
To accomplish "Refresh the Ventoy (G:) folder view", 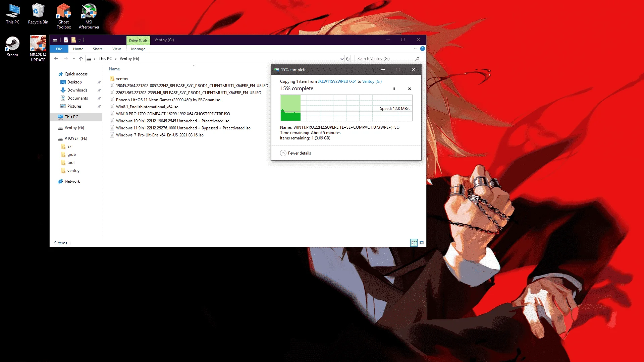I will pyautogui.click(x=348, y=59).
